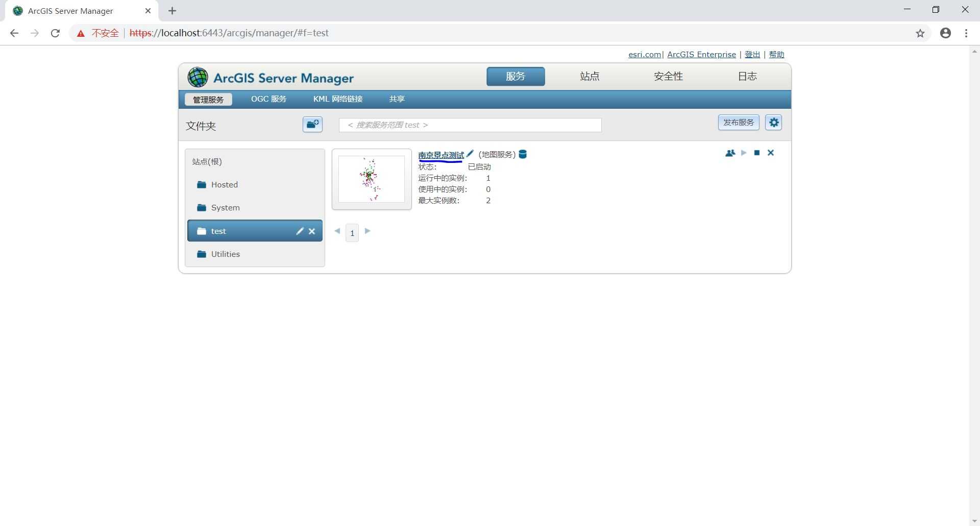Click the 不安全 security warning indicator

[x=97, y=33]
